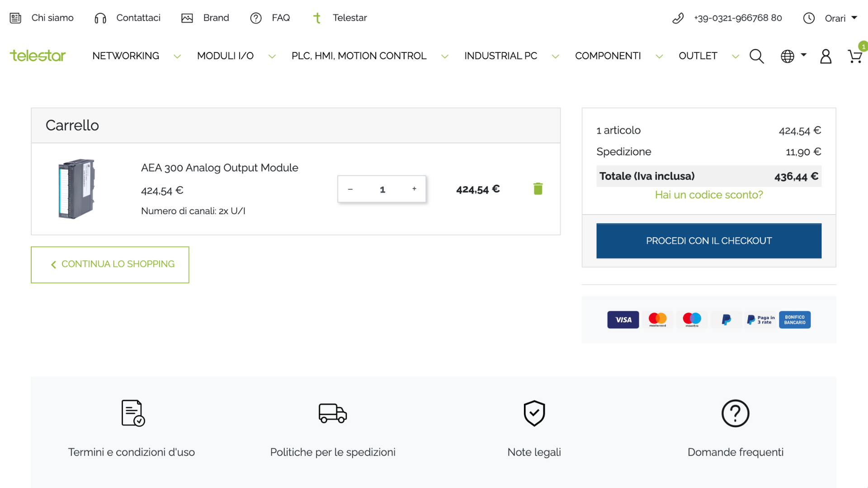Click the Continua lo shopping button
This screenshot has width=868, height=488.
pyautogui.click(x=110, y=265)
